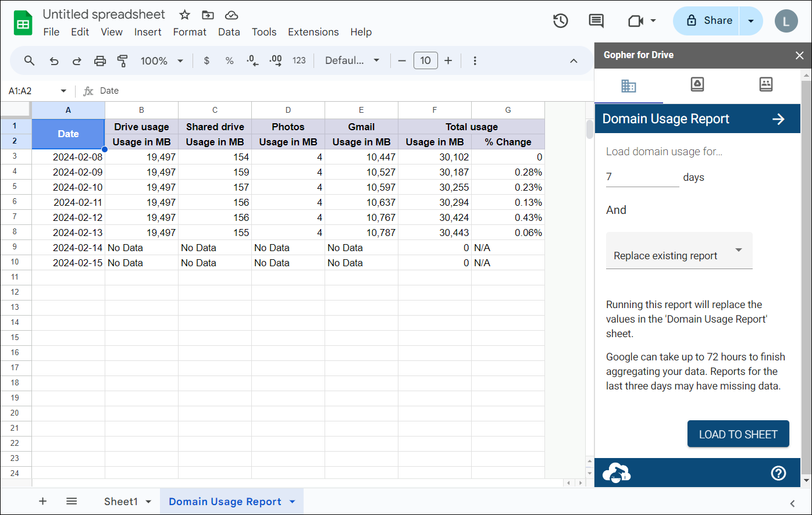Select cell with date 2024-02-12
This screenshot has width=812, height=515.
[x=69, y=217]
